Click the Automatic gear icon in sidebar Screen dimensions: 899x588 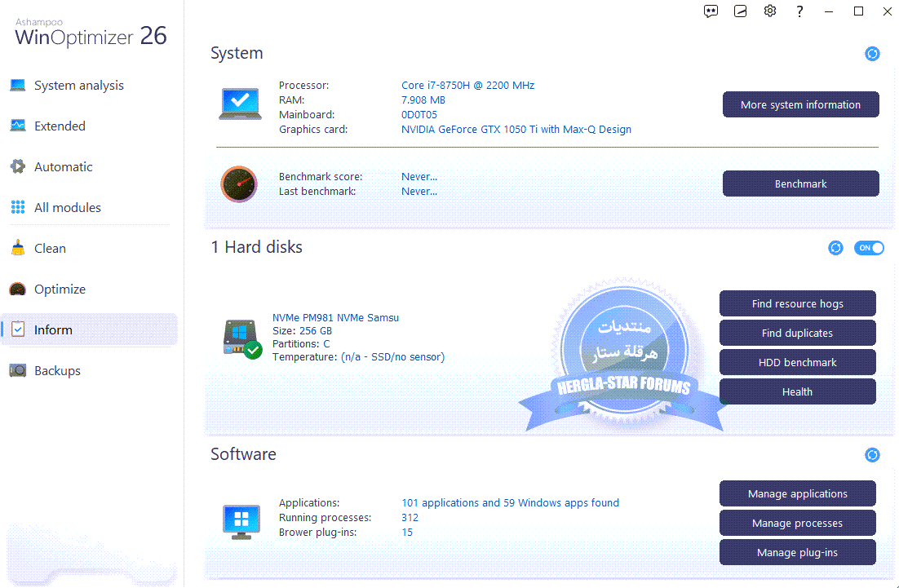(18, 166)
